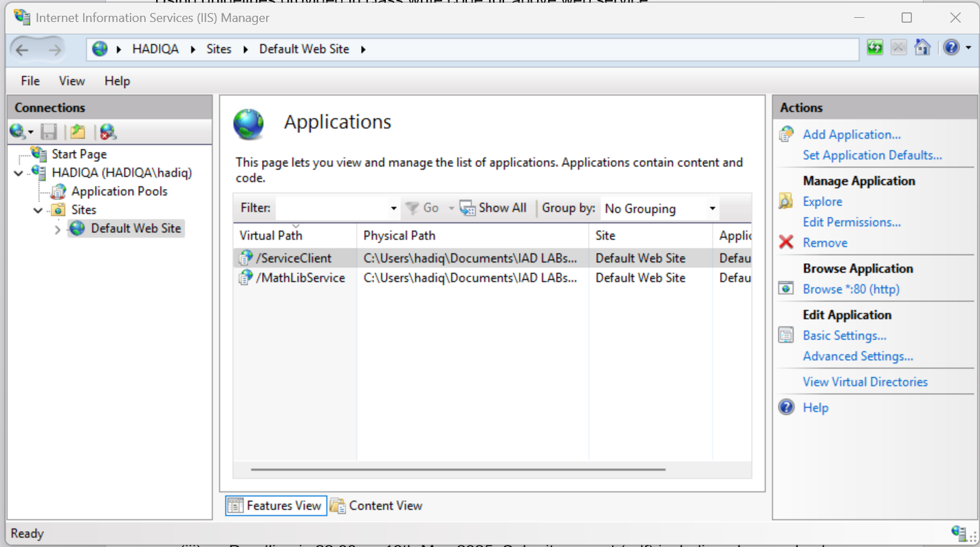The image size is (980, 547).
Task: Open the Go button dropdown arrow
Action: coord(451,208)
